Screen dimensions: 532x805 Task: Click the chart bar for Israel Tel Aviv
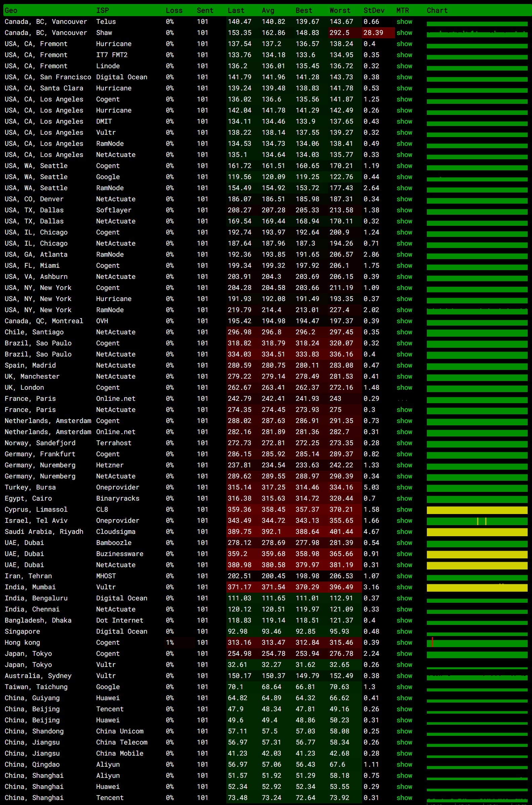coord(477,521)
